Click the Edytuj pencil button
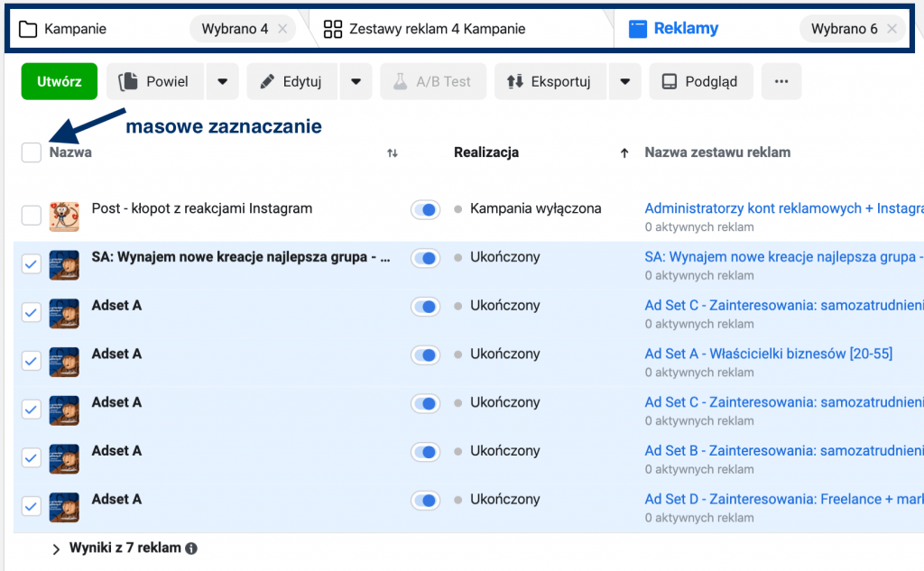Screen dimensions: 924x571 tap(291, 81)
